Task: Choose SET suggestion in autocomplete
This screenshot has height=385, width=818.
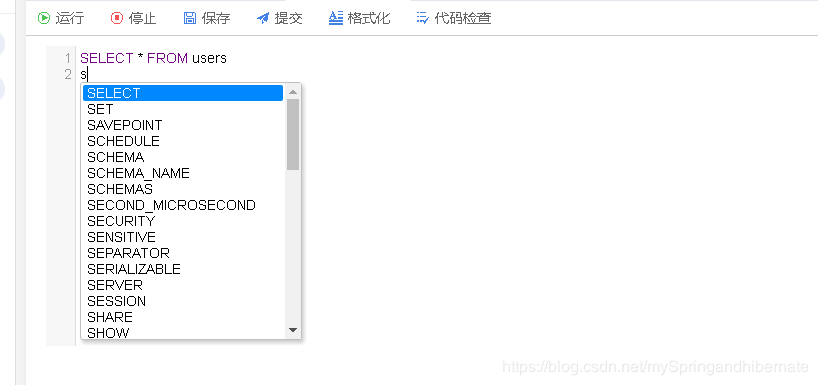Action: (x=183, y=109)
